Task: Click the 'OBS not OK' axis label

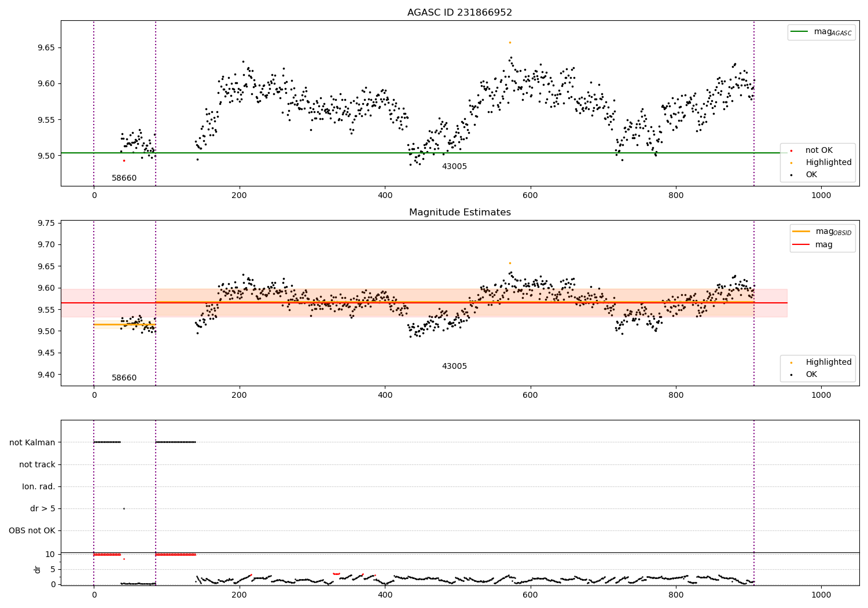Action: click(32, 530)
